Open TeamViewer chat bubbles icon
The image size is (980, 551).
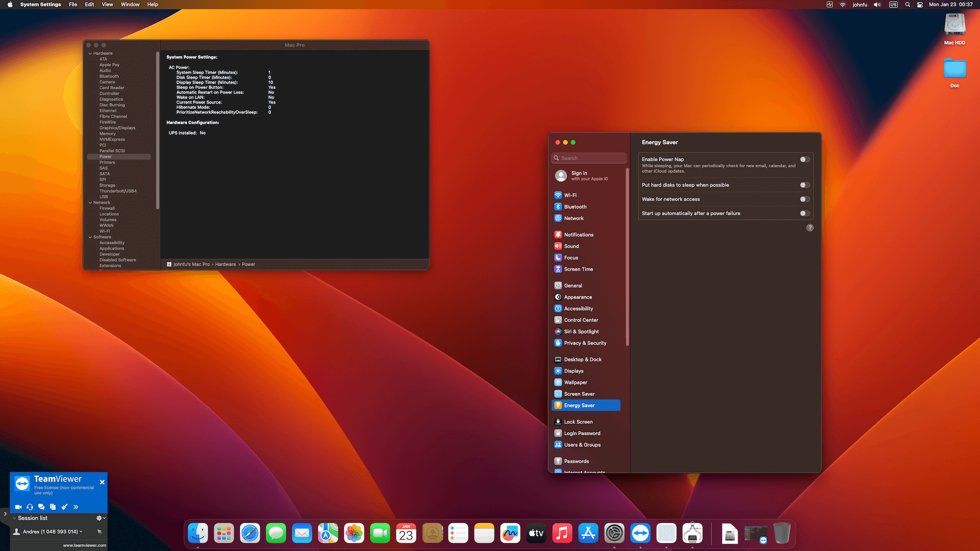click(x=41, y=507)
